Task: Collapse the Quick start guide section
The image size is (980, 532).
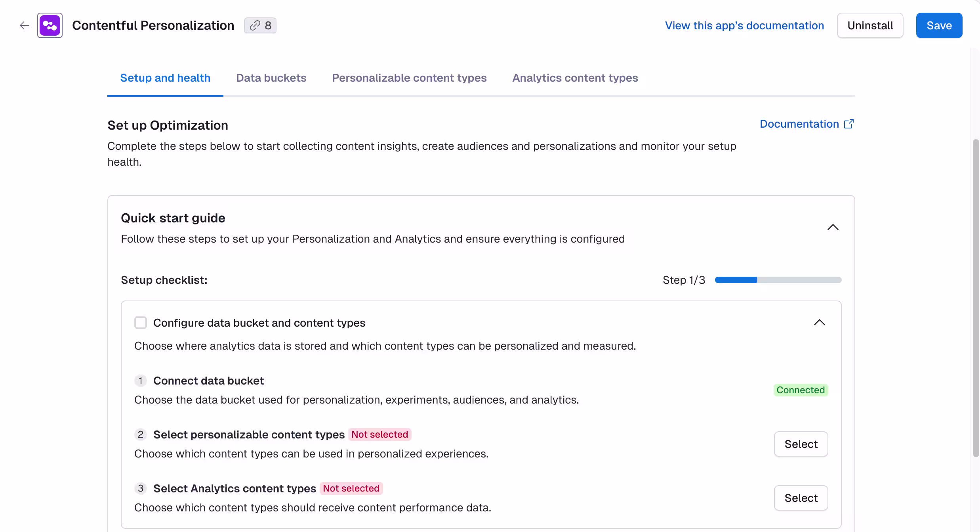Action: point(833,227)
